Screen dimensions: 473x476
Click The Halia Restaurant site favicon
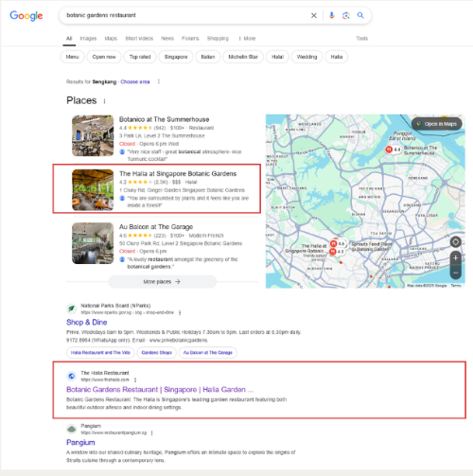72,376
